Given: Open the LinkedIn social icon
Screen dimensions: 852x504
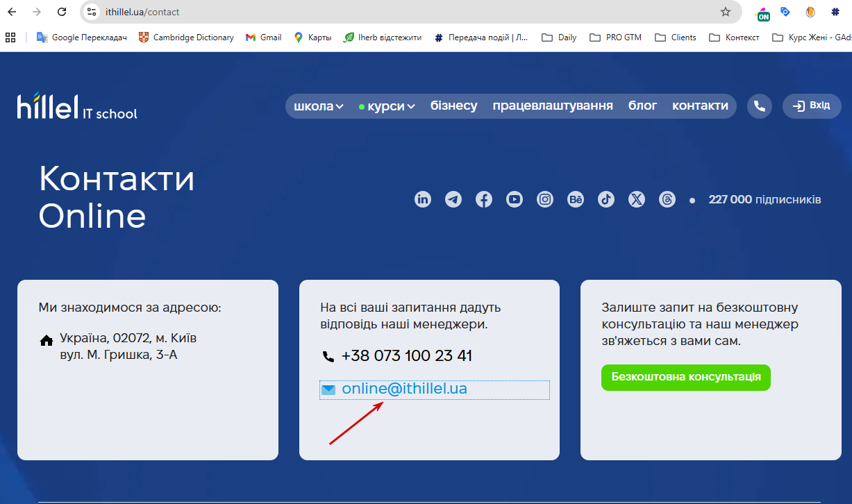Looking at the screenshot, I should (423, 200).
